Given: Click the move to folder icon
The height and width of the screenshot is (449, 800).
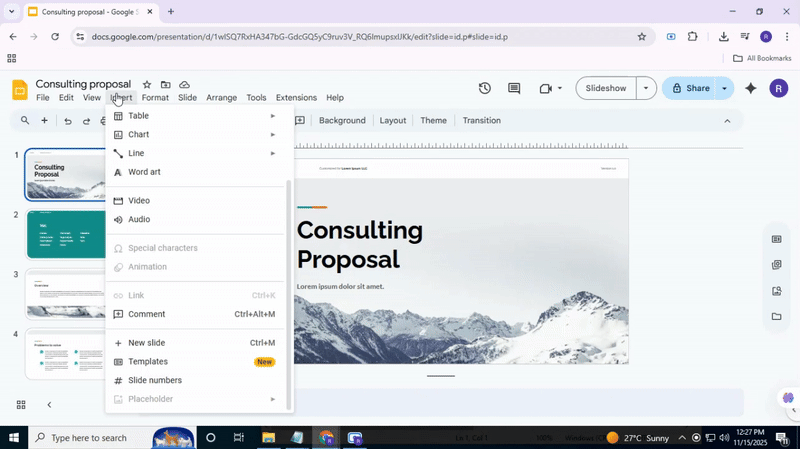Looking at the screenshot, I should [166, 85].
